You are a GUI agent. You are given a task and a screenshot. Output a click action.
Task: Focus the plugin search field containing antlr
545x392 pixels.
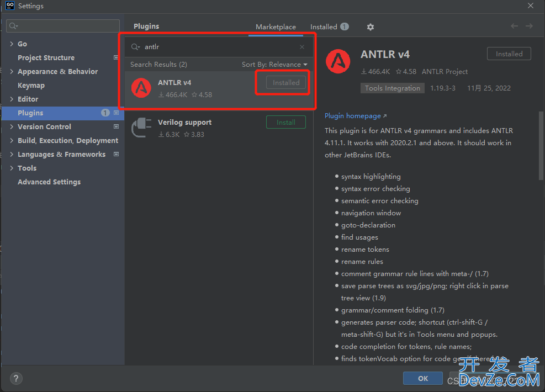click(219, 47)
